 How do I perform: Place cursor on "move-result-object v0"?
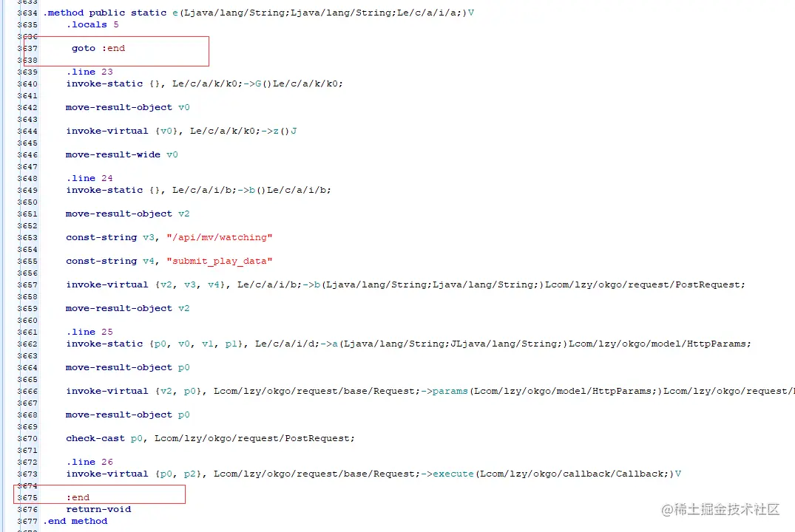pyautogui.click(x=128, y=107)
